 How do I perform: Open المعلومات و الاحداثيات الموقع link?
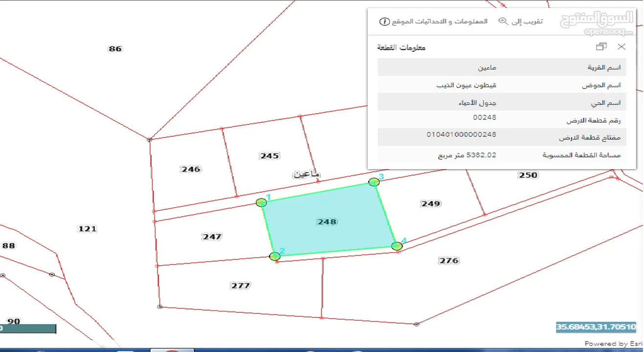[x=440, y=22]
